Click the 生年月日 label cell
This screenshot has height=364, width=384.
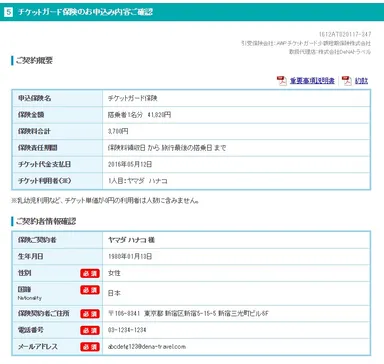point(57,256)
